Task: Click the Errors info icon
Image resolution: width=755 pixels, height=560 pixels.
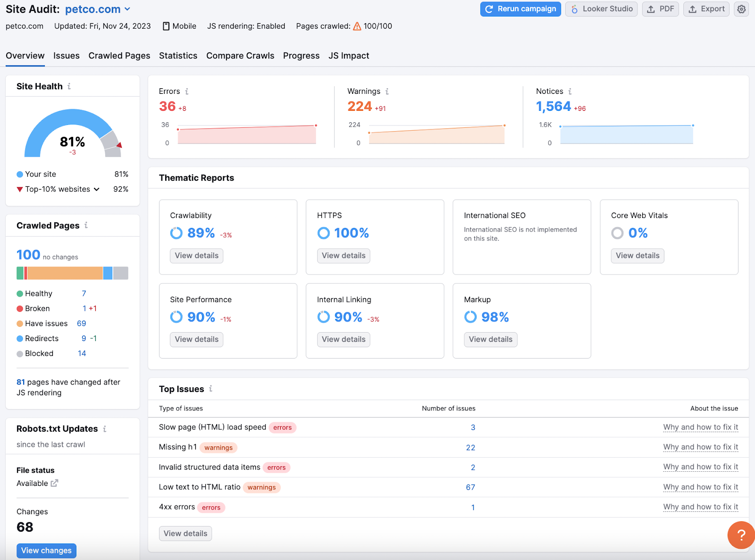Action: tap(187, 91)
